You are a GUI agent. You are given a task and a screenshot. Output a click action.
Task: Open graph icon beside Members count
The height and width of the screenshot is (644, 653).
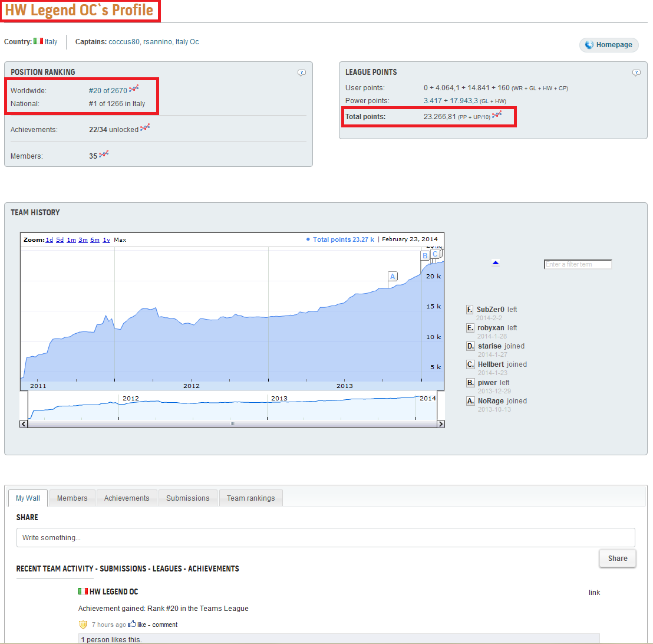(104, 155)
